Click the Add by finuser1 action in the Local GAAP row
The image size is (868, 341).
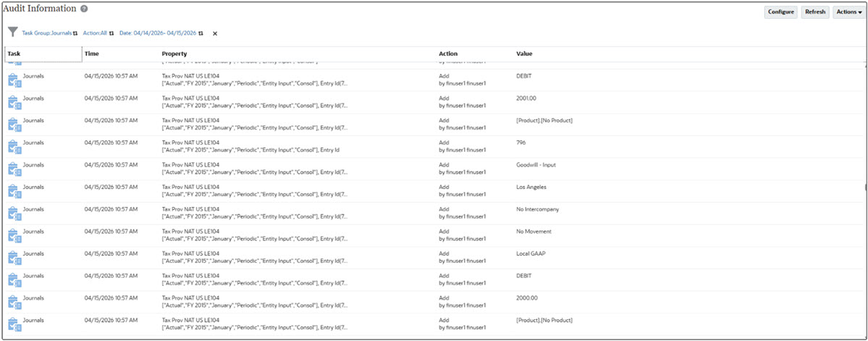[462, 257]
